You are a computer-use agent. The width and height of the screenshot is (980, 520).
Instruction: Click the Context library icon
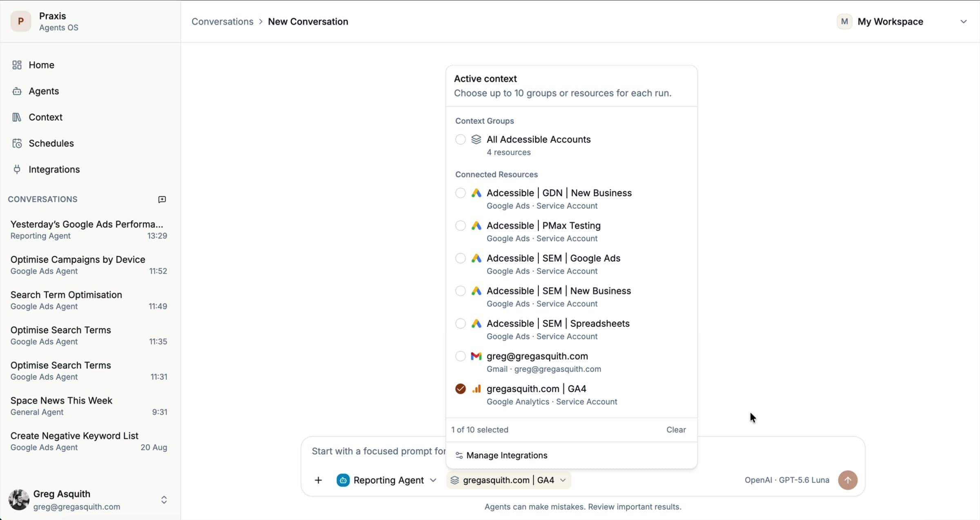click(x=17, y=117)
